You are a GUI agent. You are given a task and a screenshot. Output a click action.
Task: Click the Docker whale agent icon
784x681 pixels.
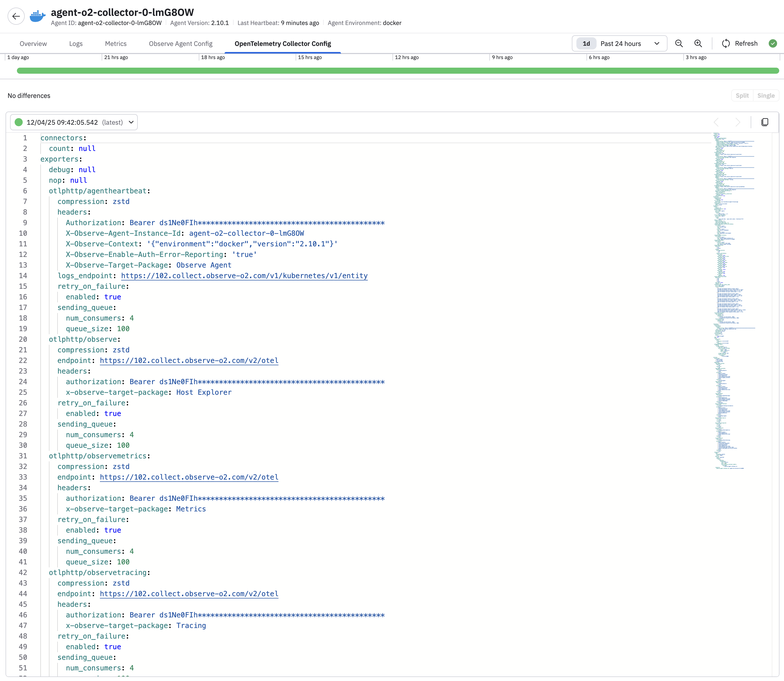[38, 16]
